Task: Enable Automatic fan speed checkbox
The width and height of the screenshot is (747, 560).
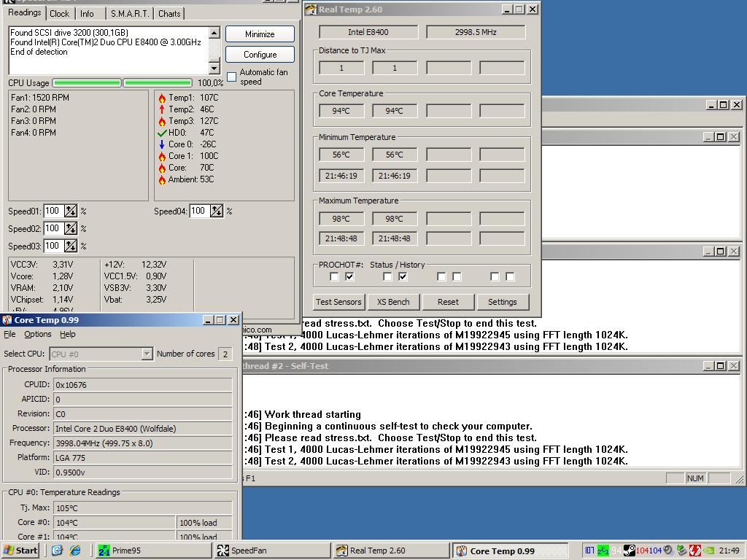Action: (232, 77)
